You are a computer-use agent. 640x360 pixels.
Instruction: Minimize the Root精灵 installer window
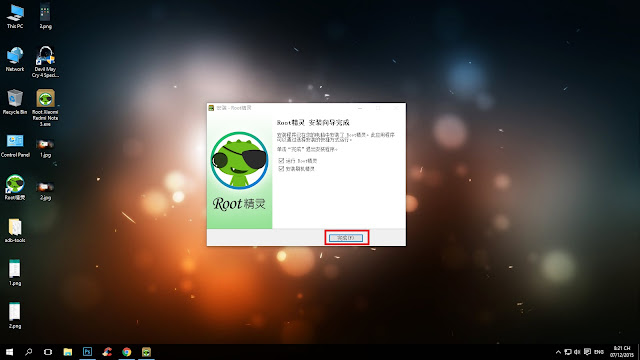point(360,108)
